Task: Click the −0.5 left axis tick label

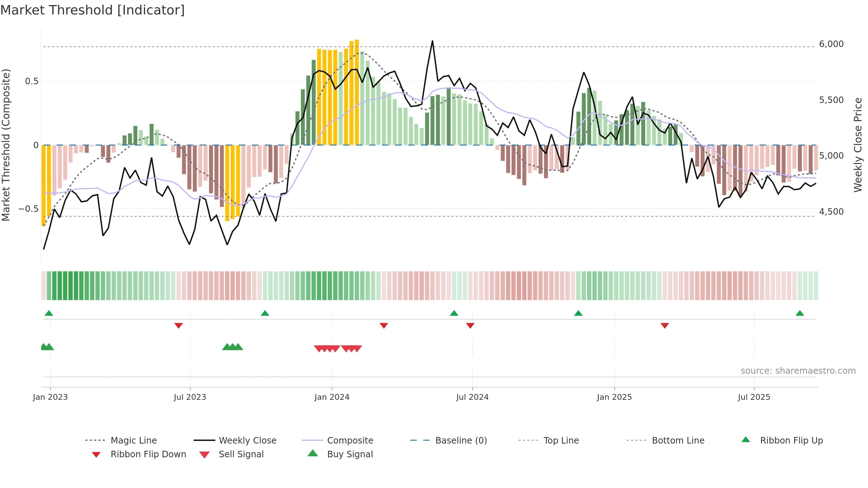Action: point(29,209)
